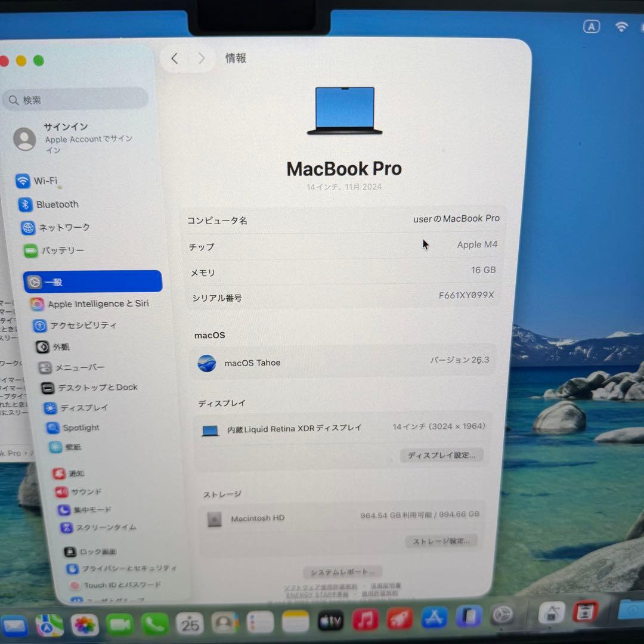Select 壁紙 (Wallpaper) in the sidebar

pyautogui.click(x=72, y=447)
